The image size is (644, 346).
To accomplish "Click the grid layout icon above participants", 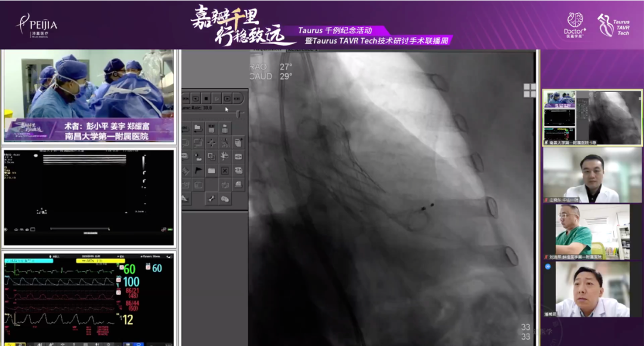I will coord(530,90).
